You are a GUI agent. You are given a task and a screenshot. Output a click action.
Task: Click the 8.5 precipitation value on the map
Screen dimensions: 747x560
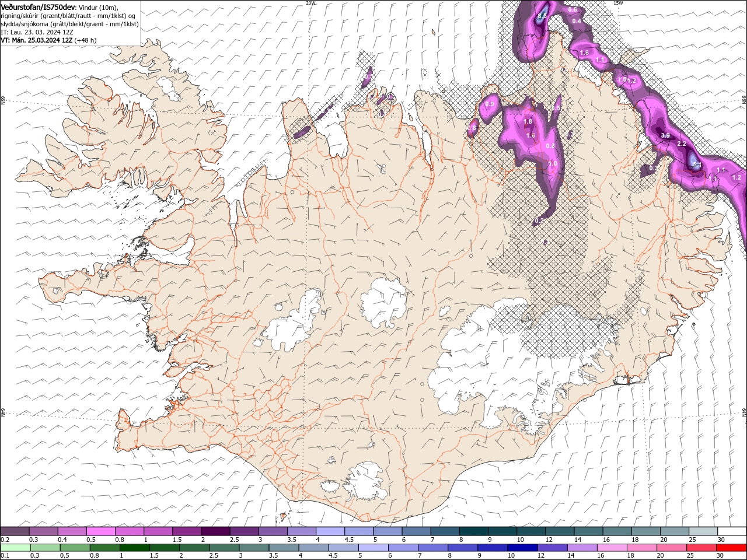point(542,16)
